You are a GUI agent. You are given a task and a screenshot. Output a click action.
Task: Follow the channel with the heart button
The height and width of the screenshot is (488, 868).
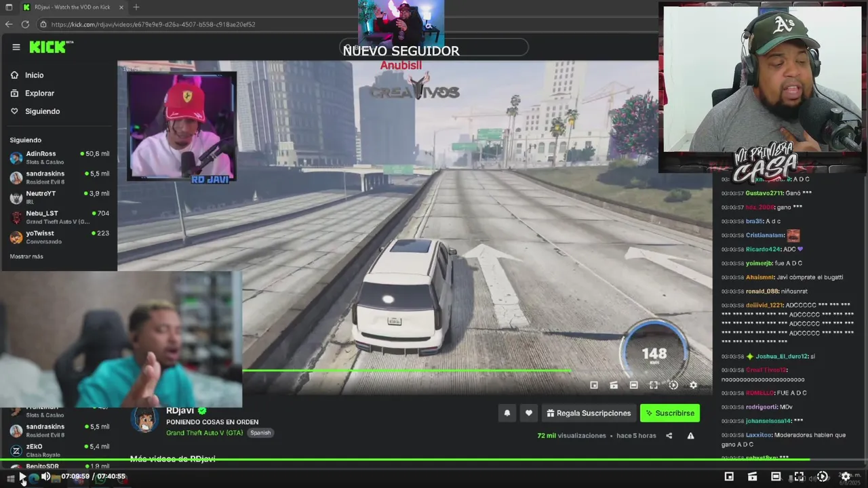[x=529, y=413]
